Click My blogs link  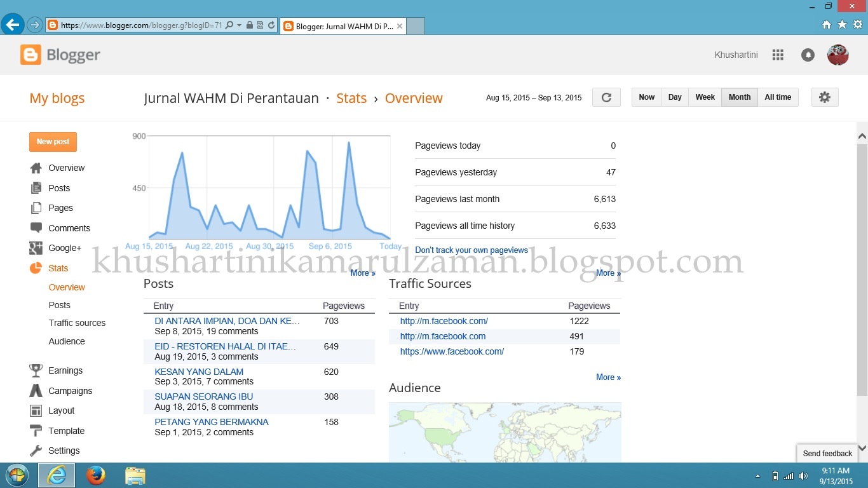pyautogui.click(x=57, y=98)
